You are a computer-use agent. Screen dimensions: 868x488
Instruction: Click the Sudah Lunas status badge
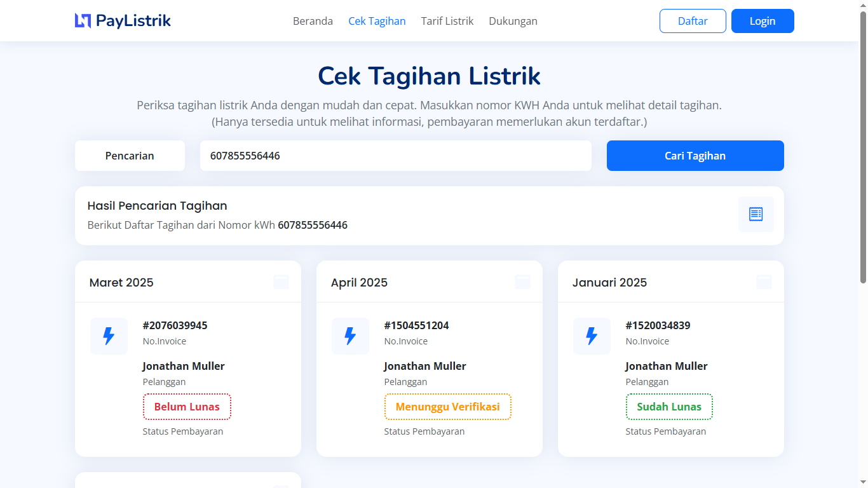click(669, 407)
